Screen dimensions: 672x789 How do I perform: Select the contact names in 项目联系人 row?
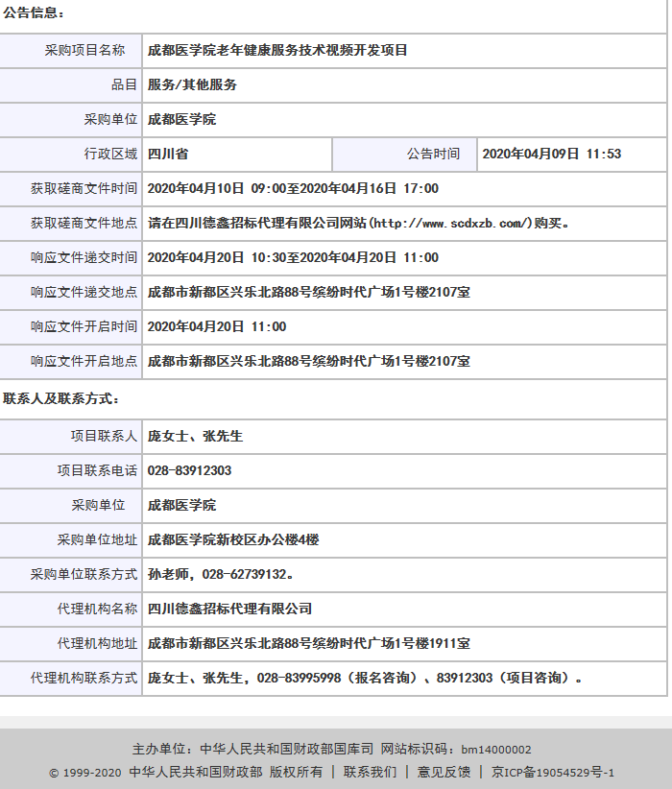[x=195, y=436]
